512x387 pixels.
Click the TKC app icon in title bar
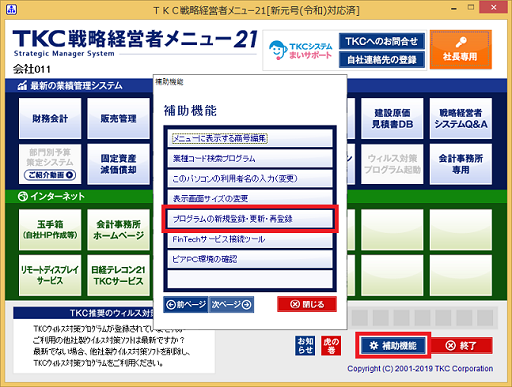pos(11,9)
